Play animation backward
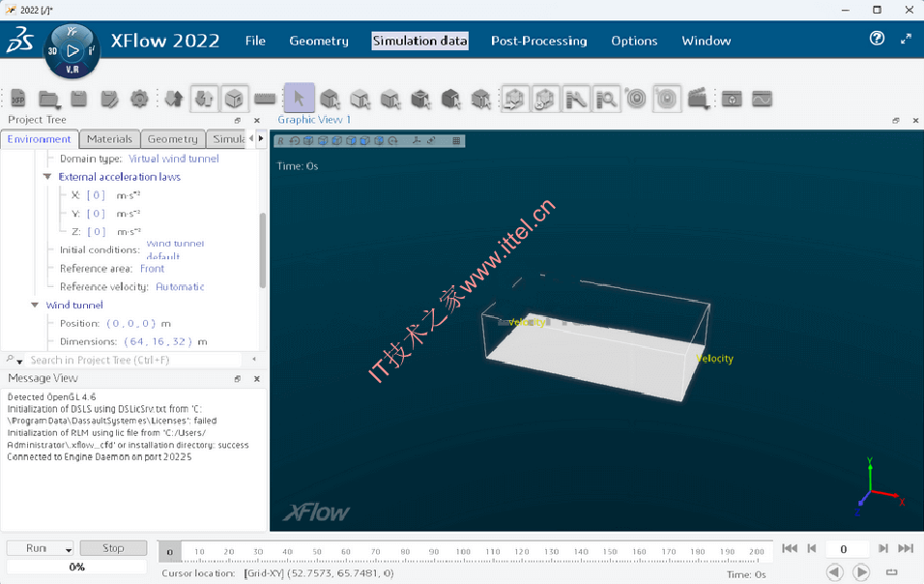 (835, 572)
